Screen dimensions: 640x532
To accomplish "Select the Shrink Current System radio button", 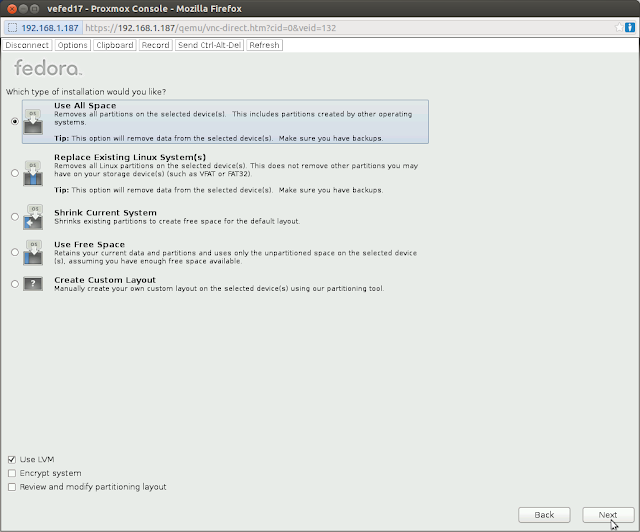I will [x=15, y=216].
